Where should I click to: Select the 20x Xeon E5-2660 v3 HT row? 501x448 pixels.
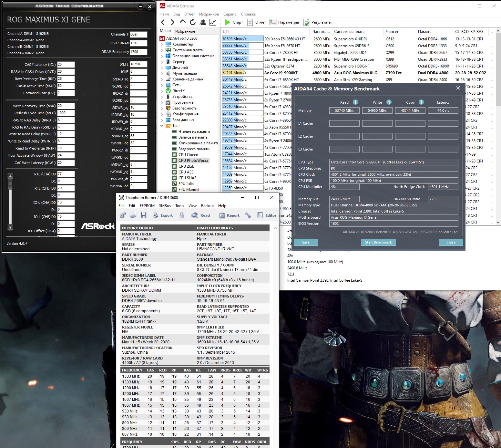358,39
